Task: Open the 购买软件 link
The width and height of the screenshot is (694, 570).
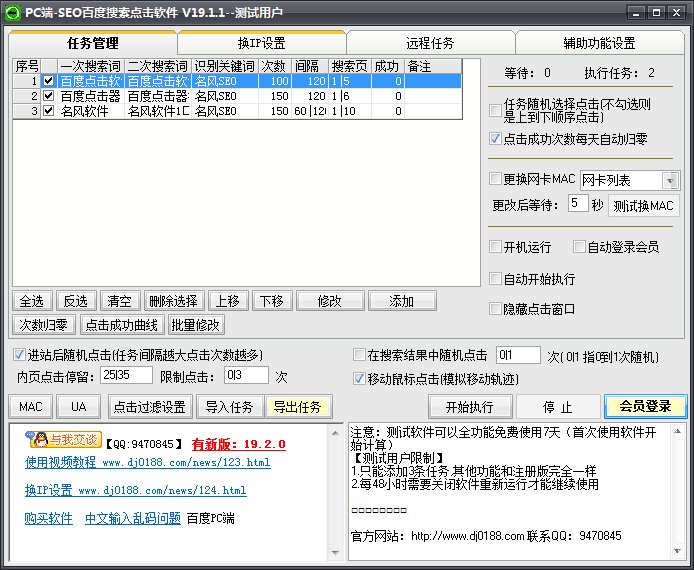Action: 49,518
